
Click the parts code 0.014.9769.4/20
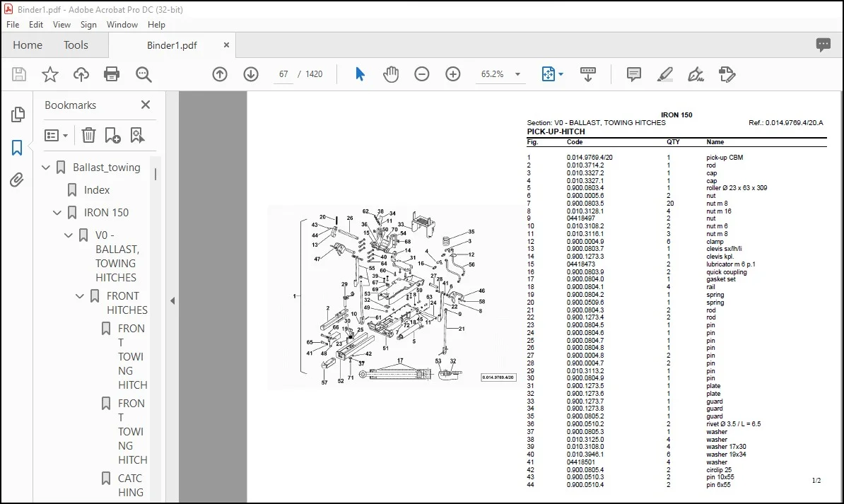tap(590, 158)
